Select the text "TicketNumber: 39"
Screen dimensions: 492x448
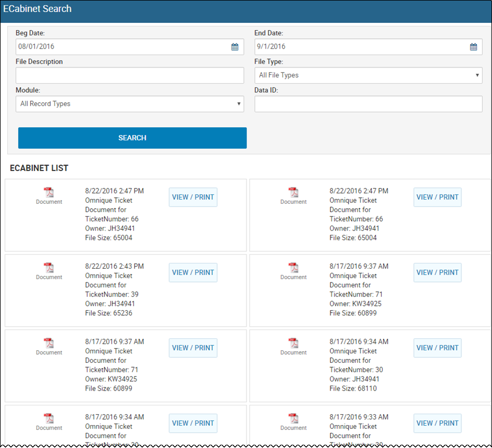(112, 294)
